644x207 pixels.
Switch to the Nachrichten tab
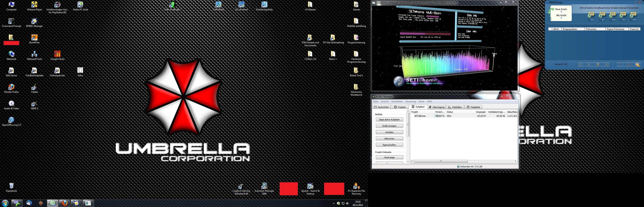[381, 107]
